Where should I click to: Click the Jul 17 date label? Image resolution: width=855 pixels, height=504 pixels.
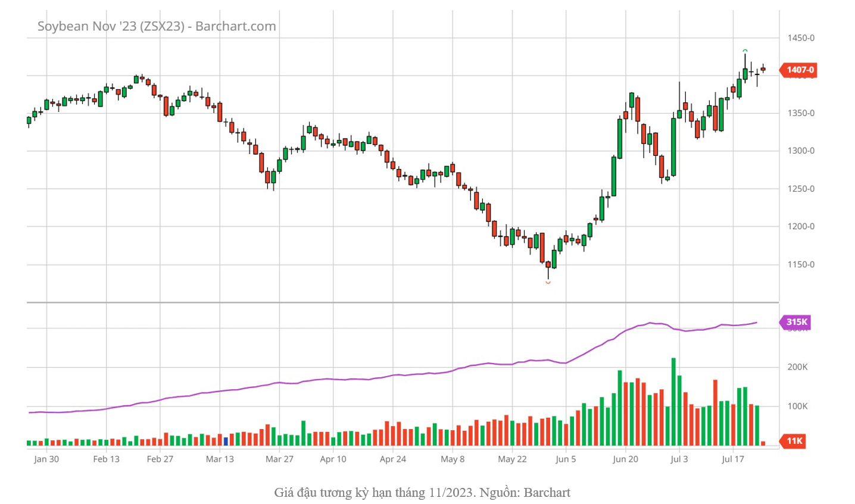pyautogui.click(x=733, y=459)
